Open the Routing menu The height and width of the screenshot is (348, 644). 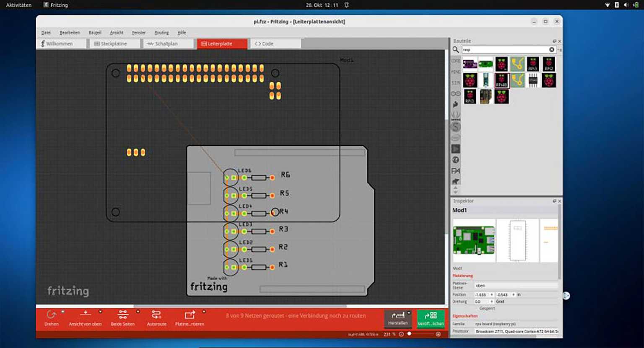[161, 32]
